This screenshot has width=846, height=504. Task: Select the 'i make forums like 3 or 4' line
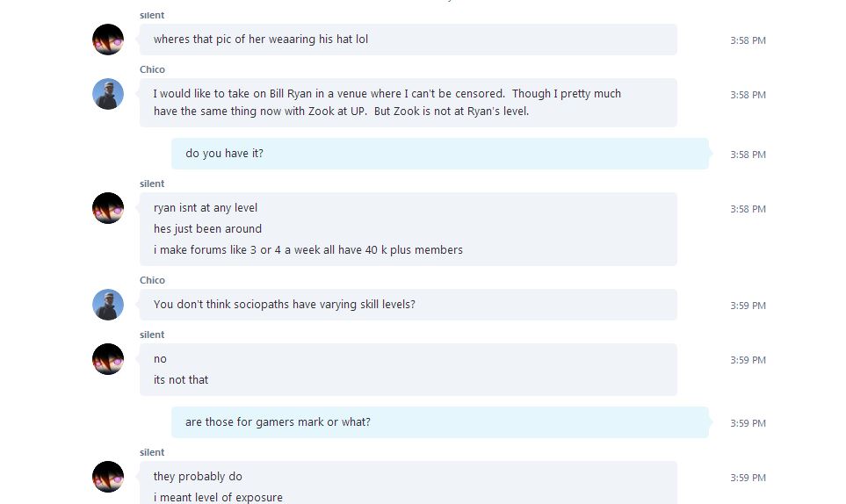click(308, 250)
